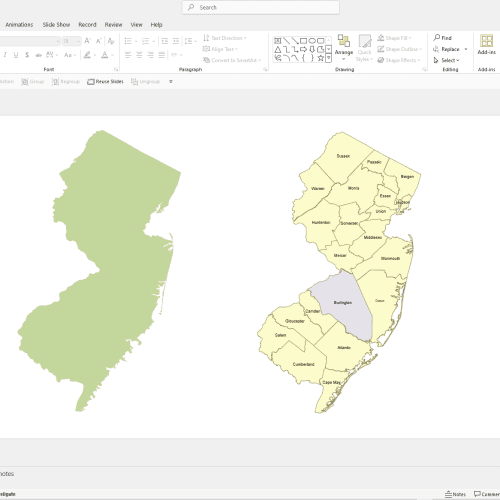The image size is (500, 500).
Task: Toggle underline formatting
Action: pyautogui.click(x=16, y=55)
